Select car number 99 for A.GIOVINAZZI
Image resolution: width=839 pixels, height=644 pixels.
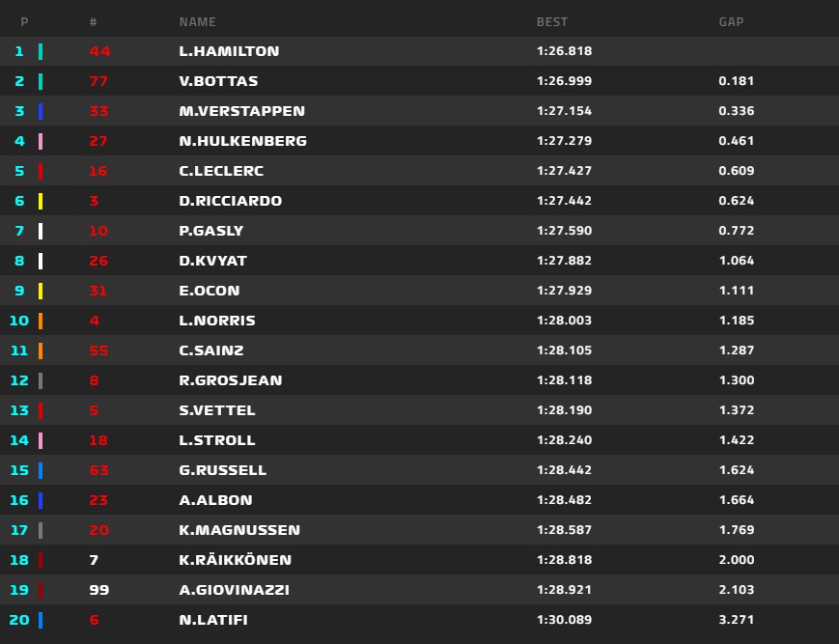click(99, 590)
